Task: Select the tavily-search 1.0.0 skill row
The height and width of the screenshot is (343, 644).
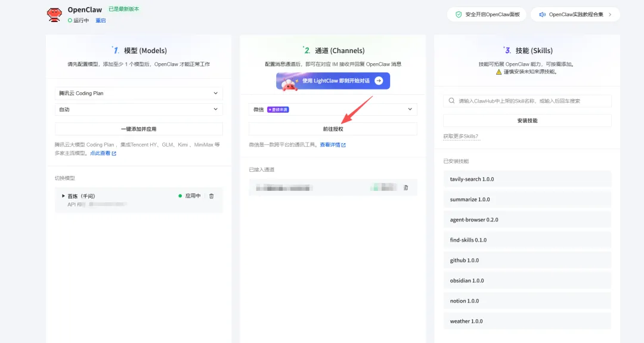Action: 527,179
